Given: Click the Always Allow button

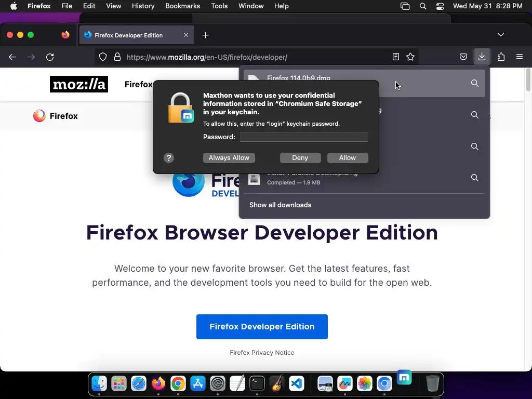Looking at the screenshot, I should pos(229,158).
